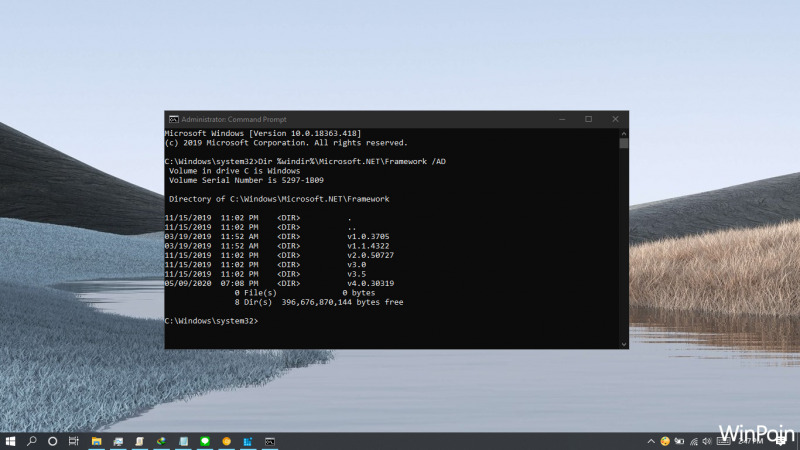Screen dimensions: 800x450
Task: Click 'Volume in drive C is Windows' line
Action: pyautogui.click(x=235, y=171)
